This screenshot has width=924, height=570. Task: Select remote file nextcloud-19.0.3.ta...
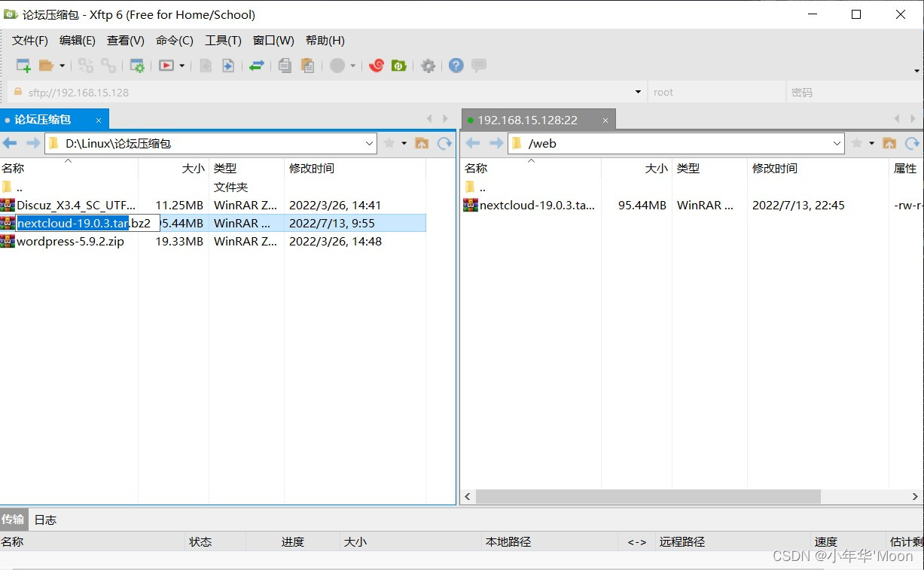(537, 205)
